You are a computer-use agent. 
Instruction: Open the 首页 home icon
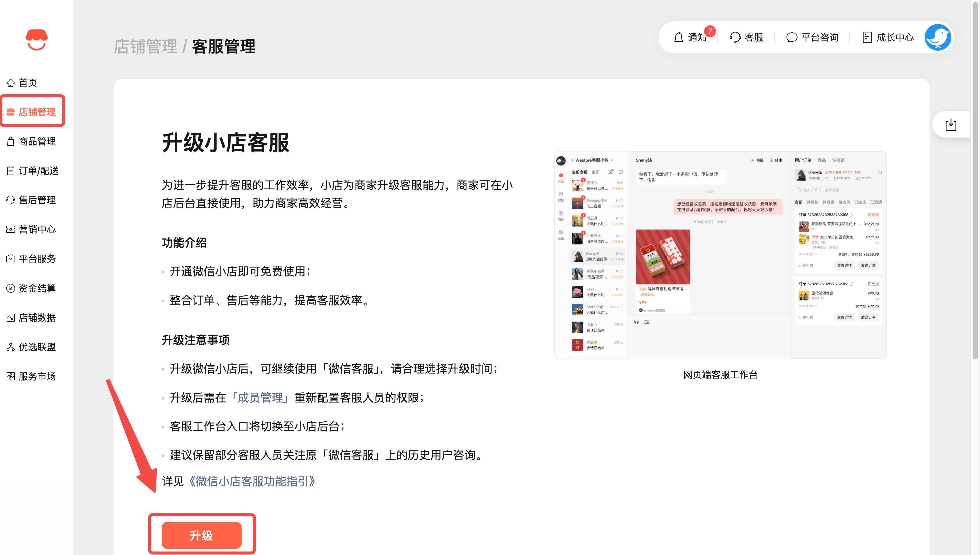coord(11,83)
